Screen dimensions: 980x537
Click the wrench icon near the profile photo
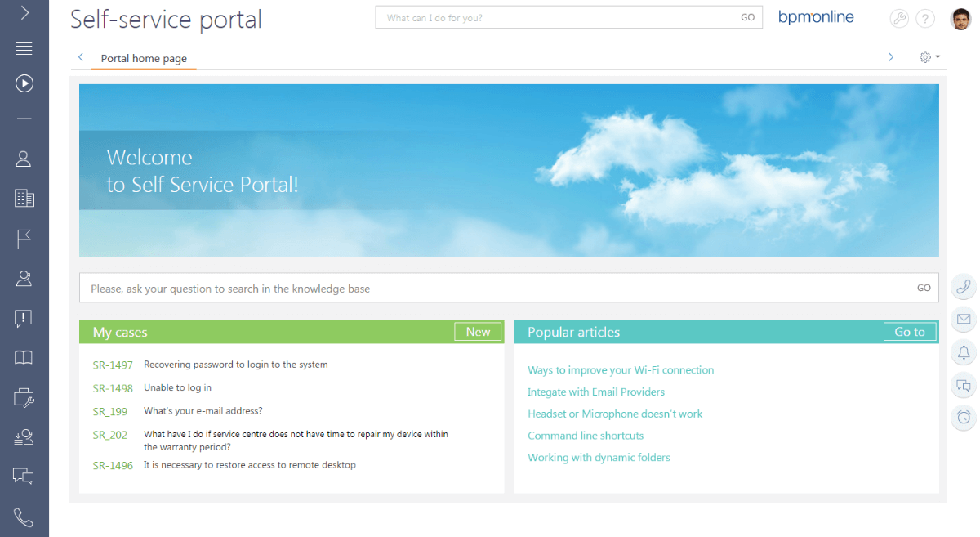[x=899, y=18]
